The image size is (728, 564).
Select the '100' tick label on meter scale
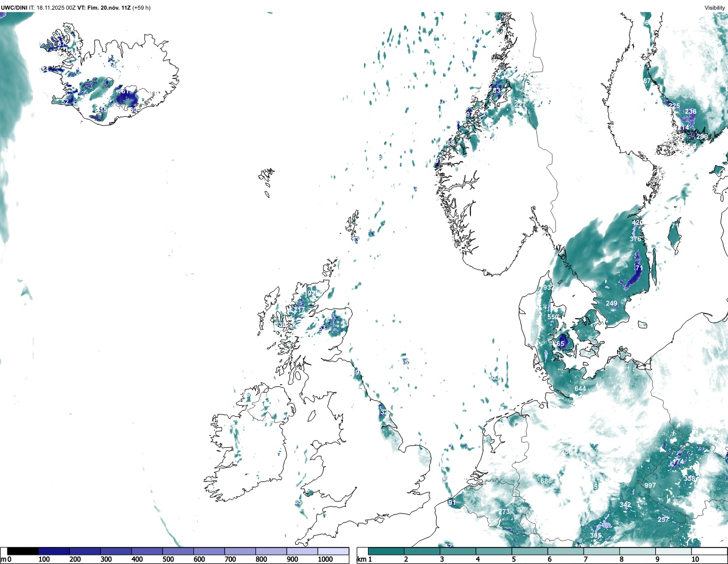(44, 559)
